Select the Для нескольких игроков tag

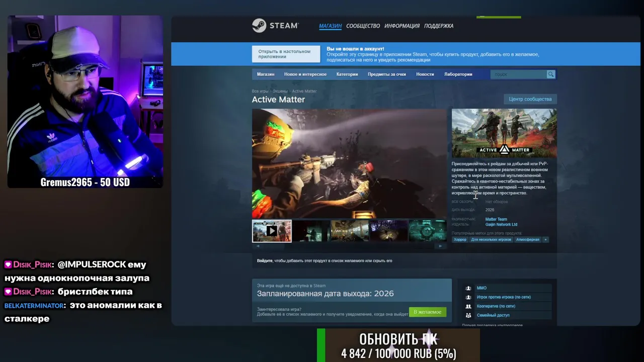[491, 240]
